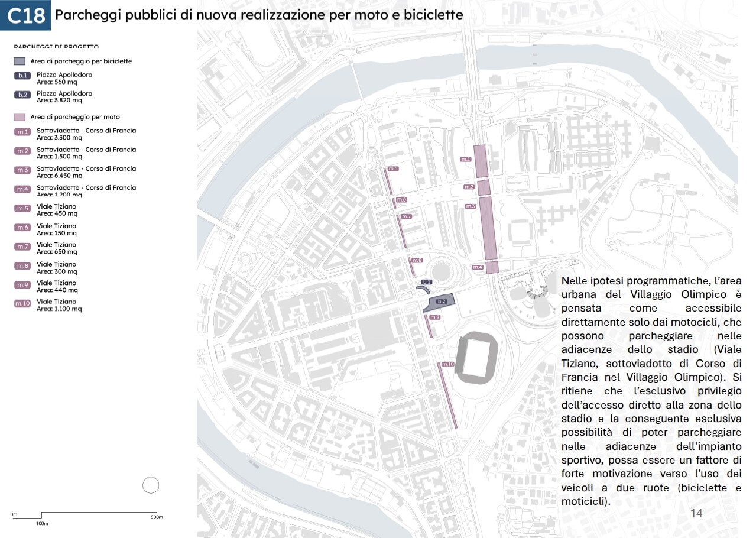Click the b.2 badge in the legend
The height and width of the screenshot is (538, 756).
22,95
